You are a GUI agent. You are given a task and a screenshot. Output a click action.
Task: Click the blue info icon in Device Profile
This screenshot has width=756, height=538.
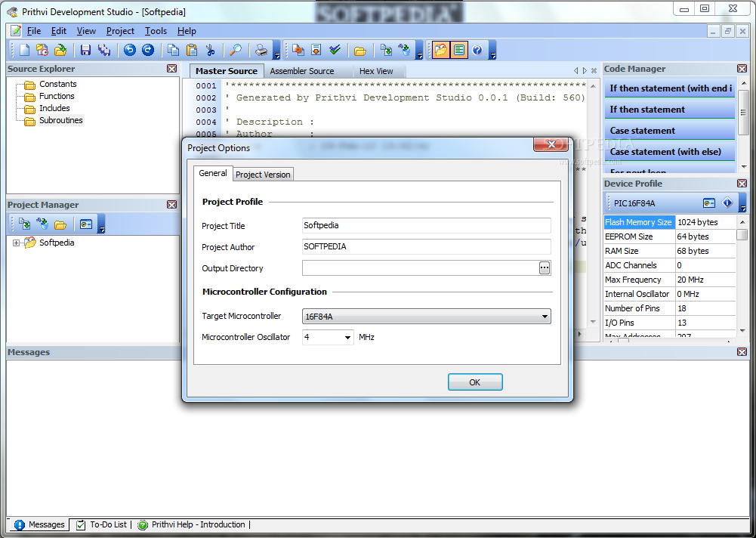tap(727, 203)
